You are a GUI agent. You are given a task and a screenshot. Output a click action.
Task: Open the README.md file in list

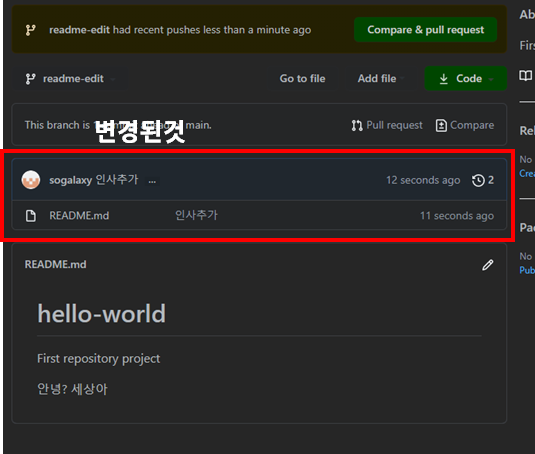[x=79, y=216]
